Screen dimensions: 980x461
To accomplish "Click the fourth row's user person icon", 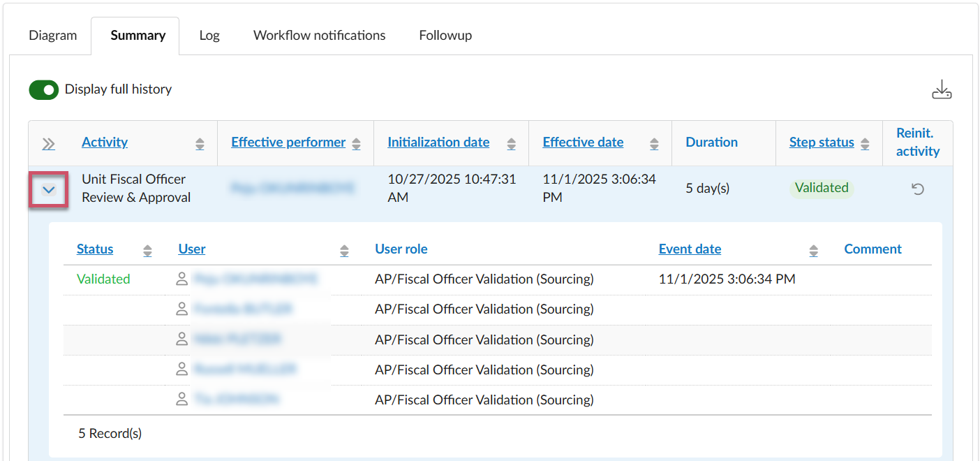I will [x=182, y=369].
